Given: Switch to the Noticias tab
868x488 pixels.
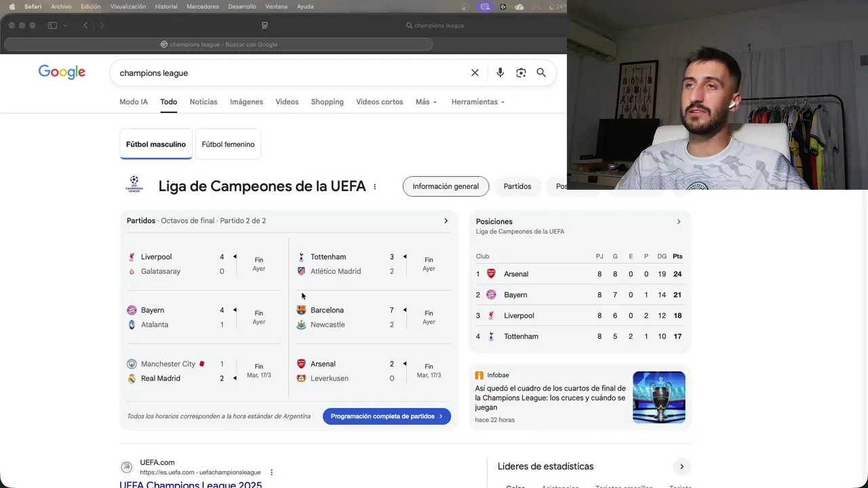Looking at the screenshot, I should pos(203,102).
